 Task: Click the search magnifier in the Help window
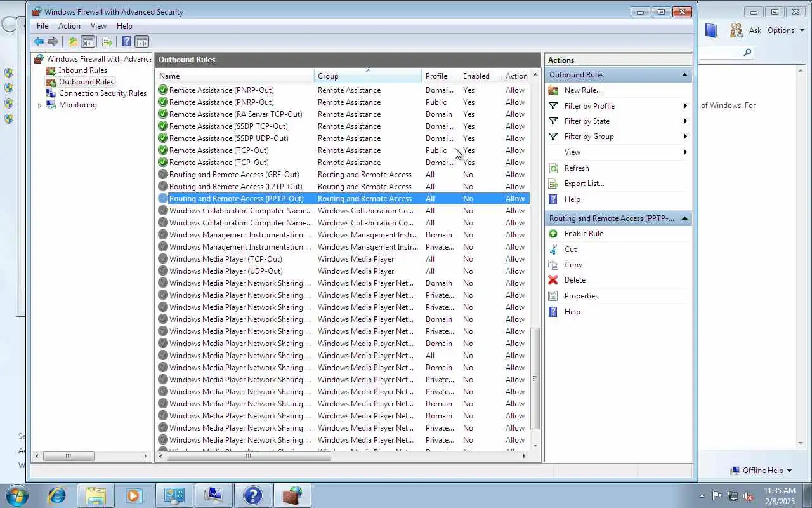747,53
